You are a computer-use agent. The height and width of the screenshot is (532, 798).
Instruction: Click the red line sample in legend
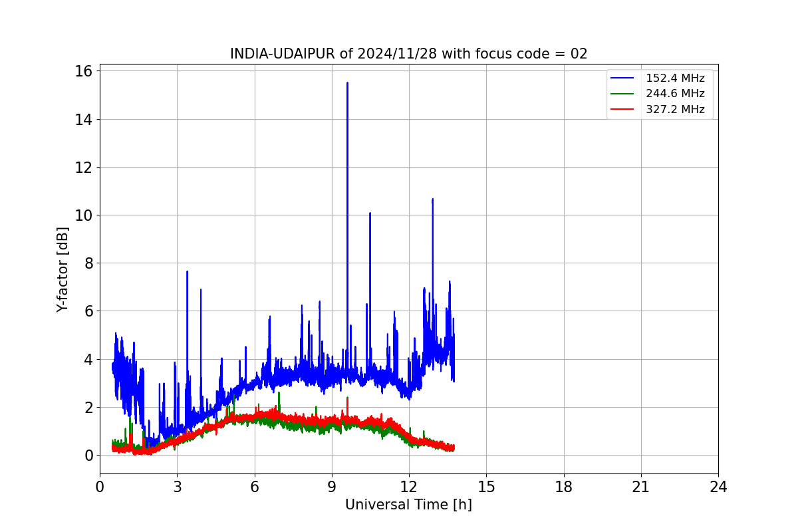coord(623,110)
